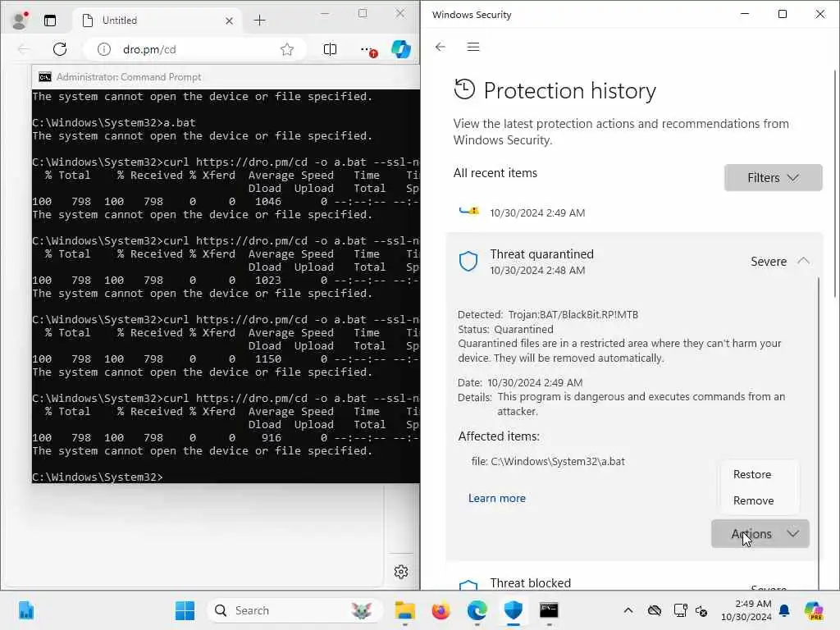Screen dimensions: 840x630
Task: Go back in Windows Security
Action: point(441,47)
